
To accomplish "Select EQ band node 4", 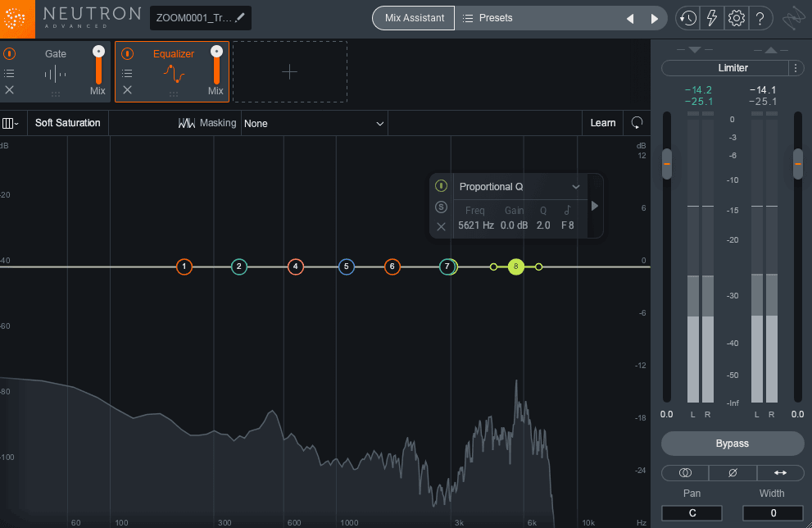I will 295,266.
